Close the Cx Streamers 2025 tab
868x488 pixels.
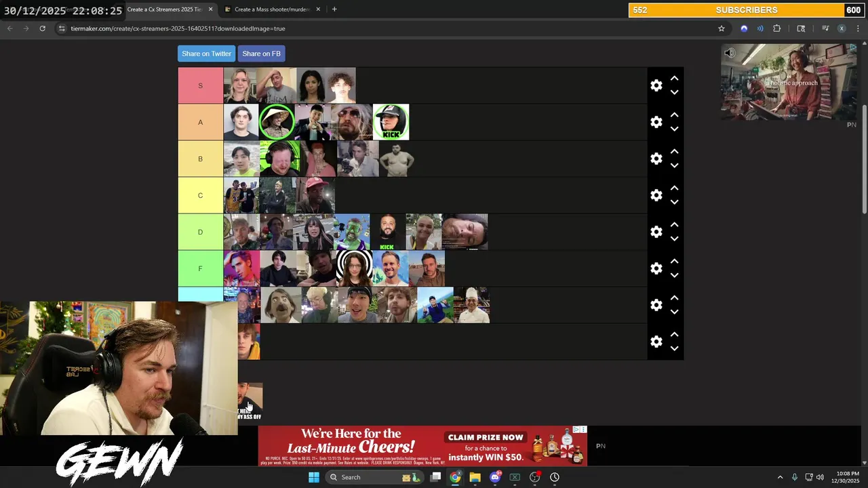210,9
